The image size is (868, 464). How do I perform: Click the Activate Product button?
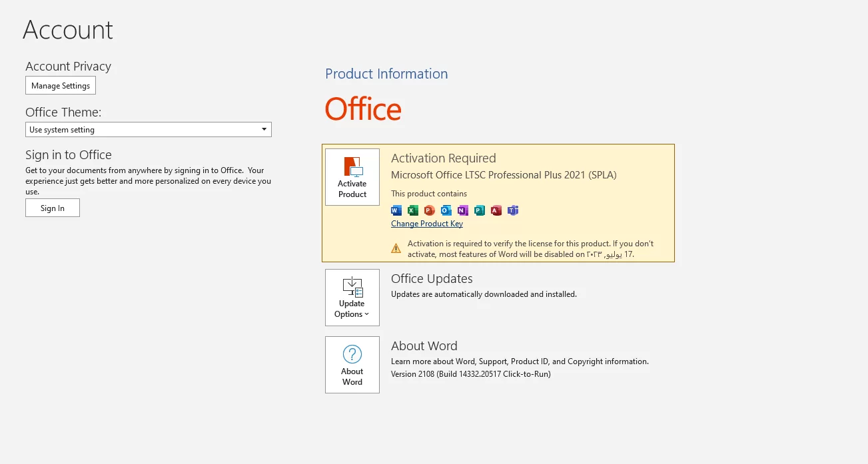(352, 177)
